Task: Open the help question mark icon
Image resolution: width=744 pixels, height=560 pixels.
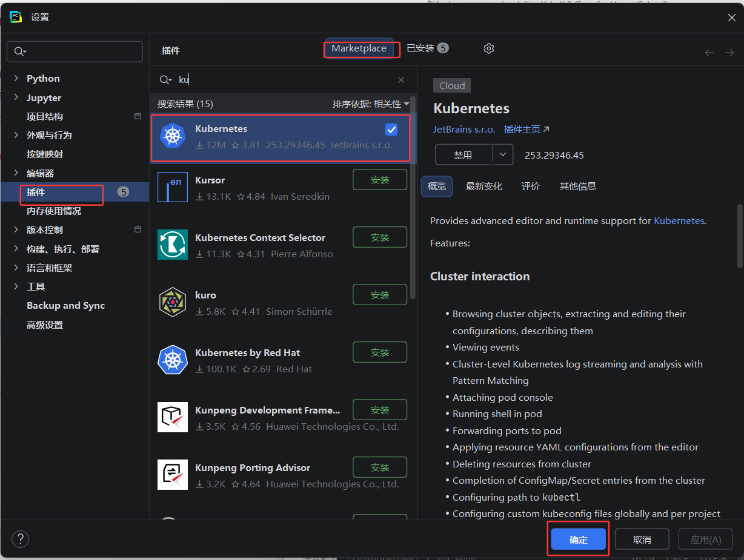Action: coord(20,539)
